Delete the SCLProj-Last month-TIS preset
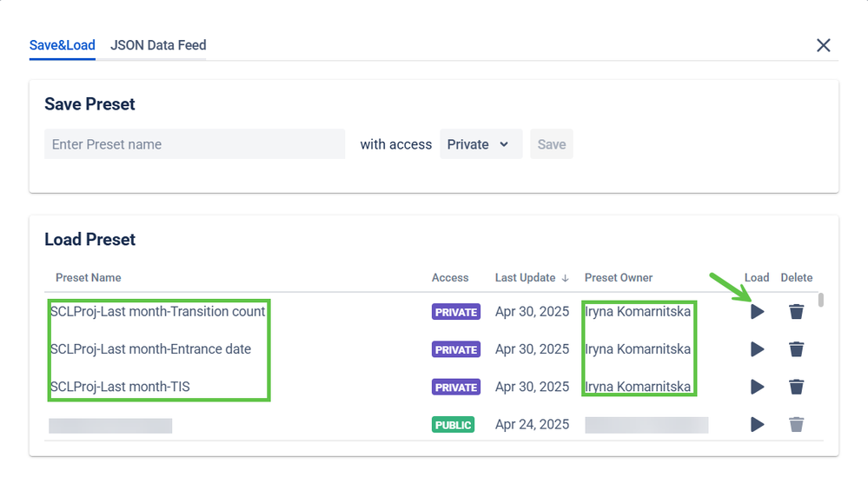Viewport: 868px width, 484px height. click(x=796, y=387)
